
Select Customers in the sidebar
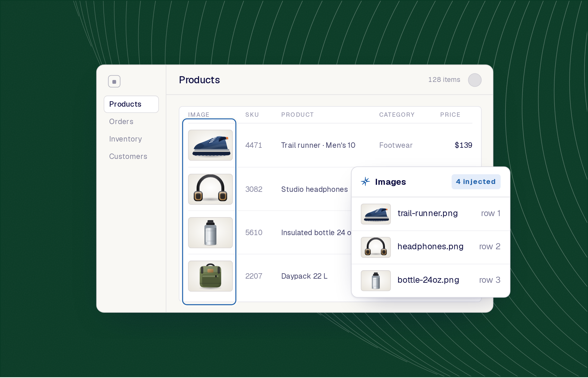click(128, 156)
